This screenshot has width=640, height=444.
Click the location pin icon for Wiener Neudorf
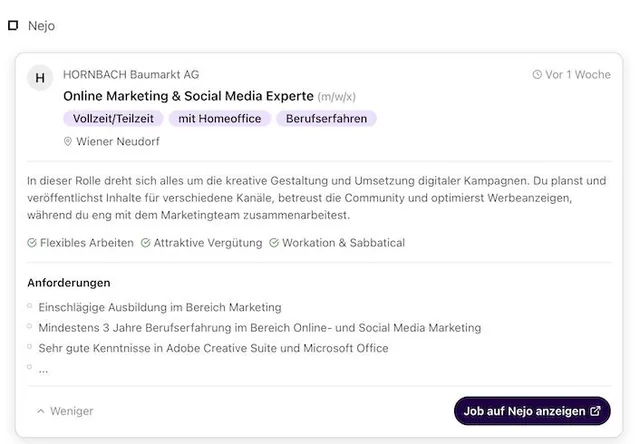coord(68,142)
